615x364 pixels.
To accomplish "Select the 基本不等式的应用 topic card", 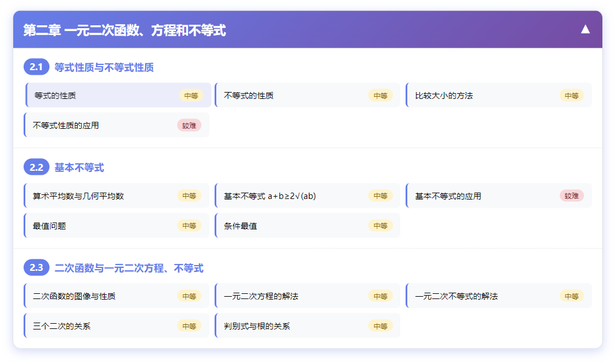I will (499, 196).
